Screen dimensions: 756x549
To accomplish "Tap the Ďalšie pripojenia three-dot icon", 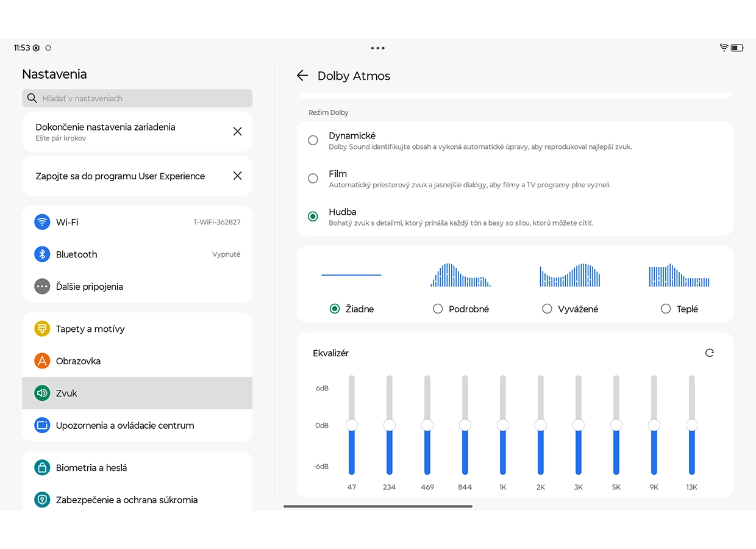I will point(42,287).
